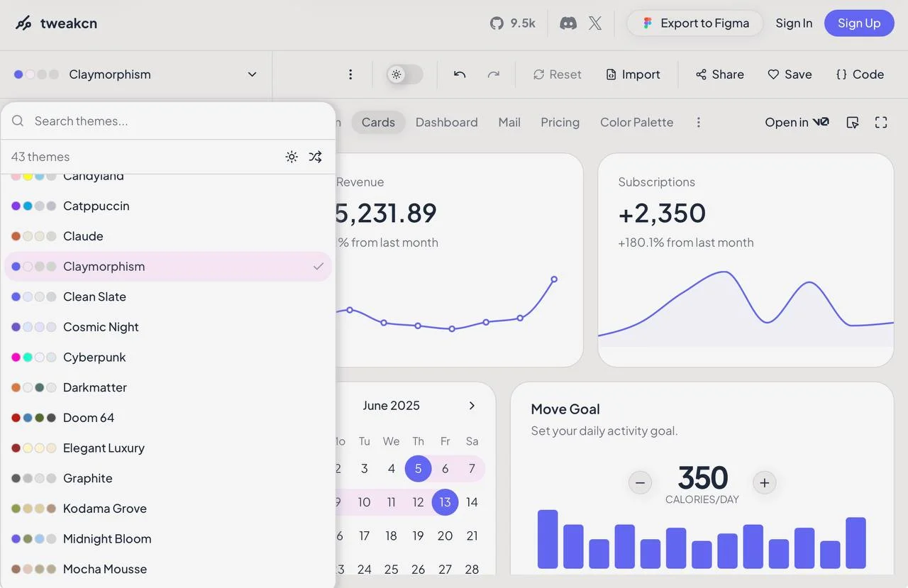The width and height of the screenshot is (908, 588).
Task: Select June 14 in calendar
Action: click(x=472, y=502)
